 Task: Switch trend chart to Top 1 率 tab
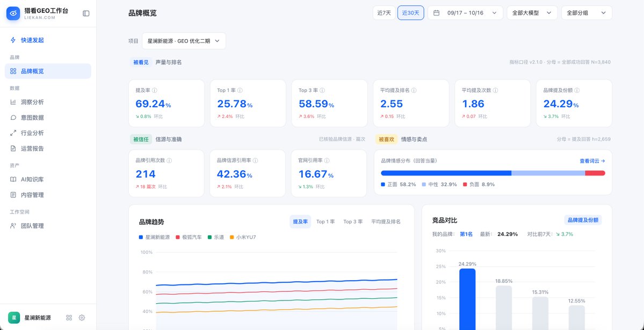[325, 222]
